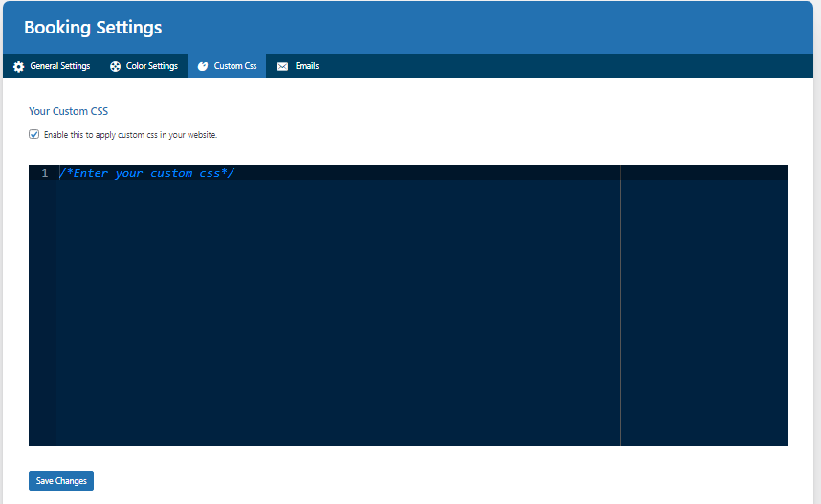Screen dimensions: 821x504
Task: Switch to the Color Settings tab
Action: click(x=144, y=66)
